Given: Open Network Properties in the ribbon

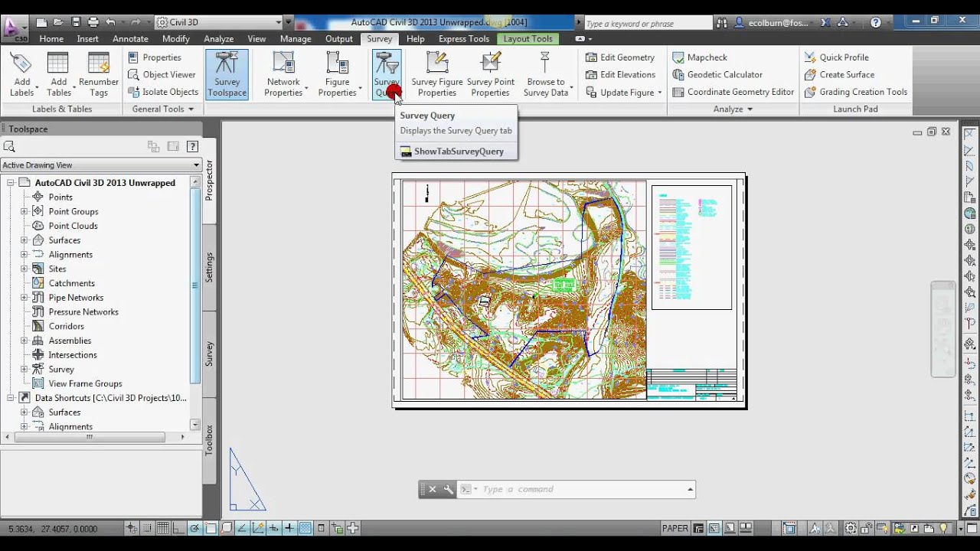Looking at the screenshot, I should coord(284,74).
